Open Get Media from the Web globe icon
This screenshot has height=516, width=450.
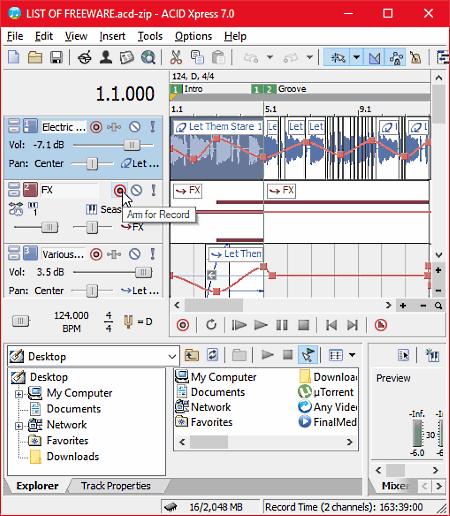[148, 57]
